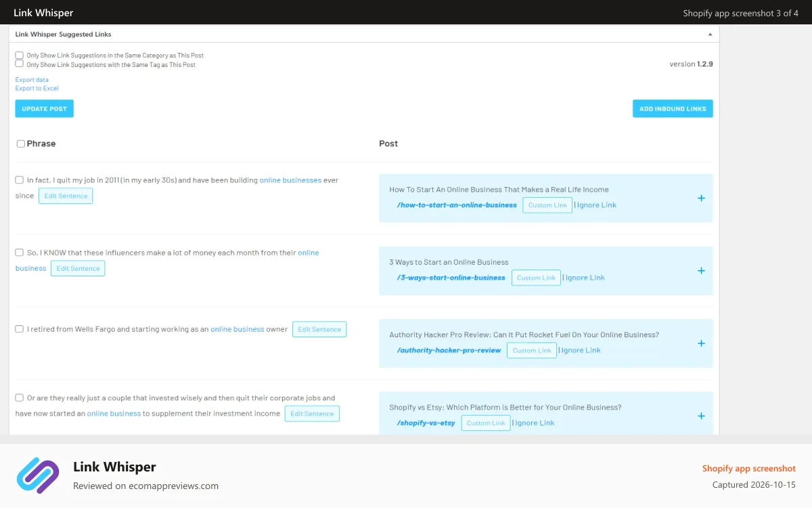
Task: Check the 'retired from Wells Fargo' phrase
Action: point(20,329)
